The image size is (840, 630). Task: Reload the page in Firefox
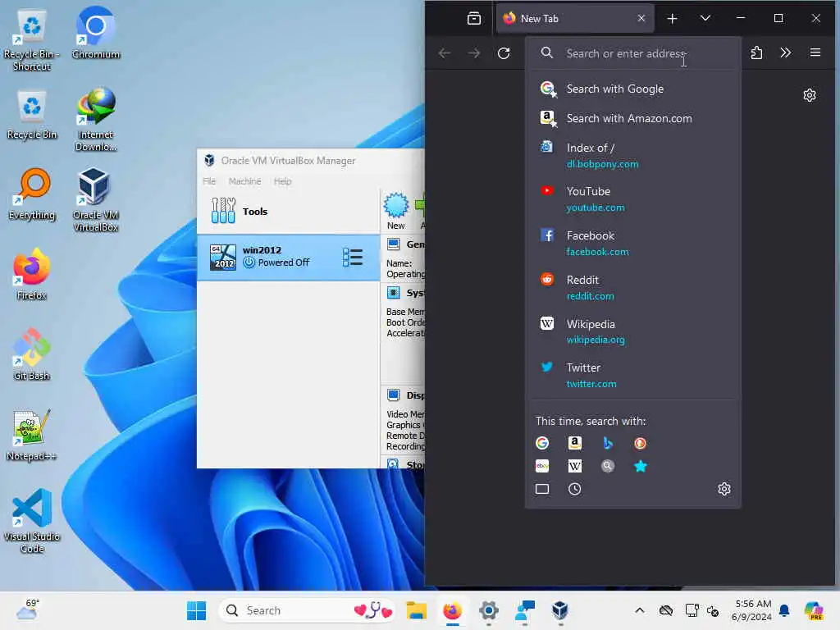tap(504, 53)
